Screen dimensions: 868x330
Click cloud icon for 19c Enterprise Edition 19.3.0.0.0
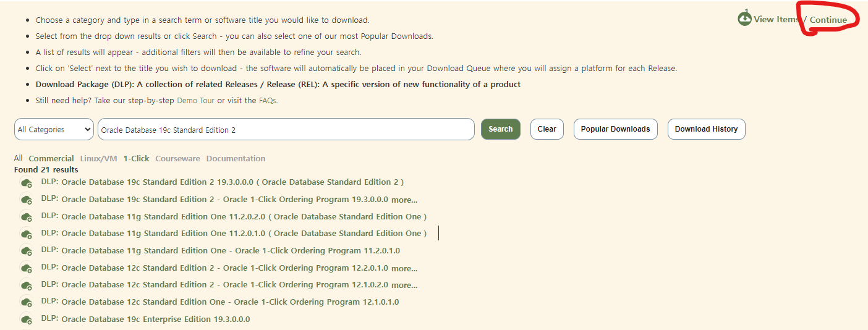[x=26, y=320]
